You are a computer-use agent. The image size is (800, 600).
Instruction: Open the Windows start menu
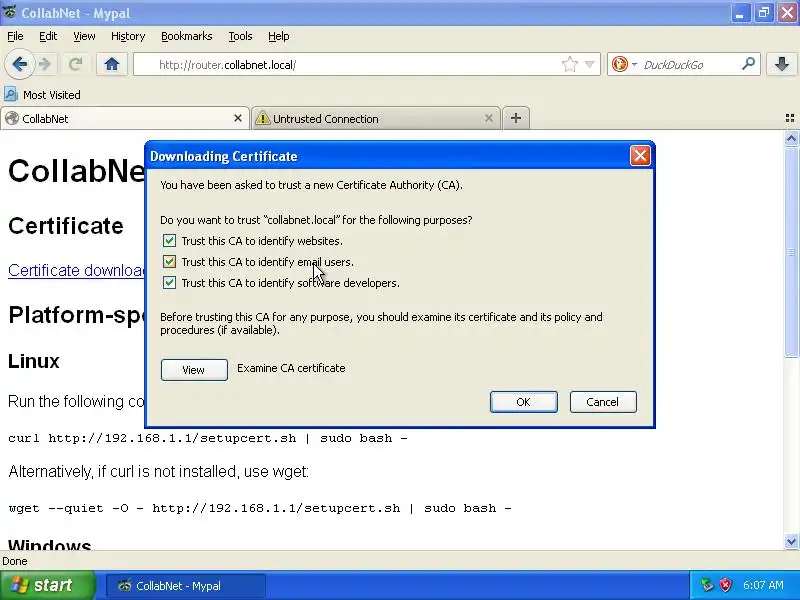click(47, 585)
